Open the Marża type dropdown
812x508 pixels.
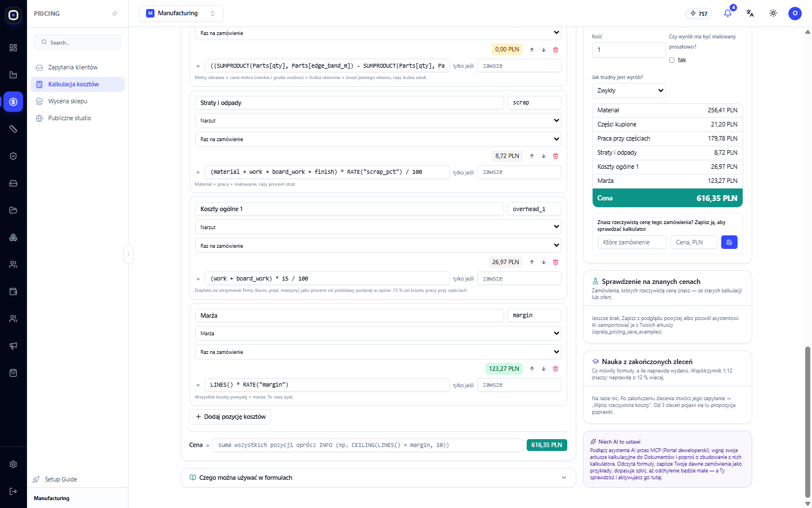378,334
